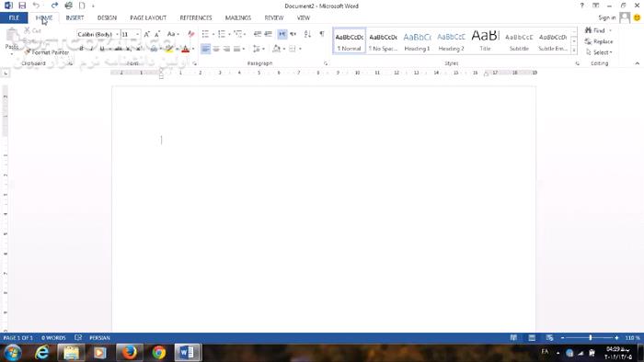Click the Bullets list icon
The height and width of the screenshot is (362, 644).
coord(205,34)
